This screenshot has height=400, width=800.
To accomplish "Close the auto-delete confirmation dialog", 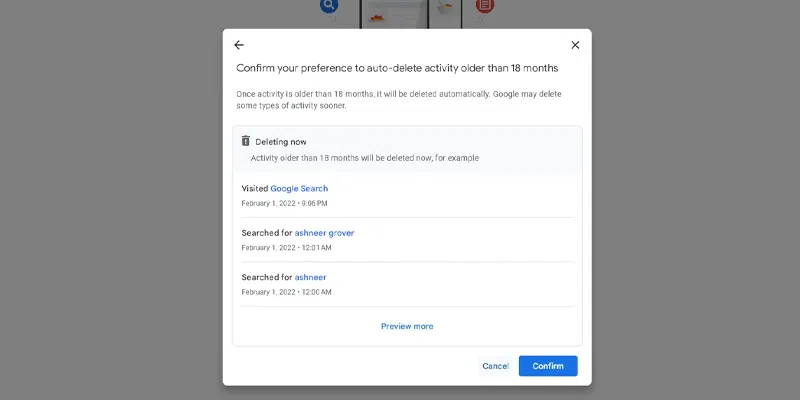I will 575,45.
